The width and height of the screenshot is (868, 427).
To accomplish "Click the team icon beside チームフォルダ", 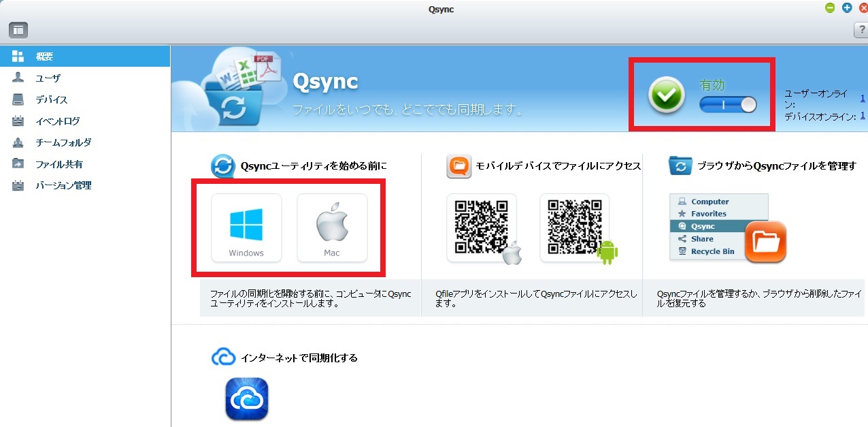I will click(x=18, y=142).
